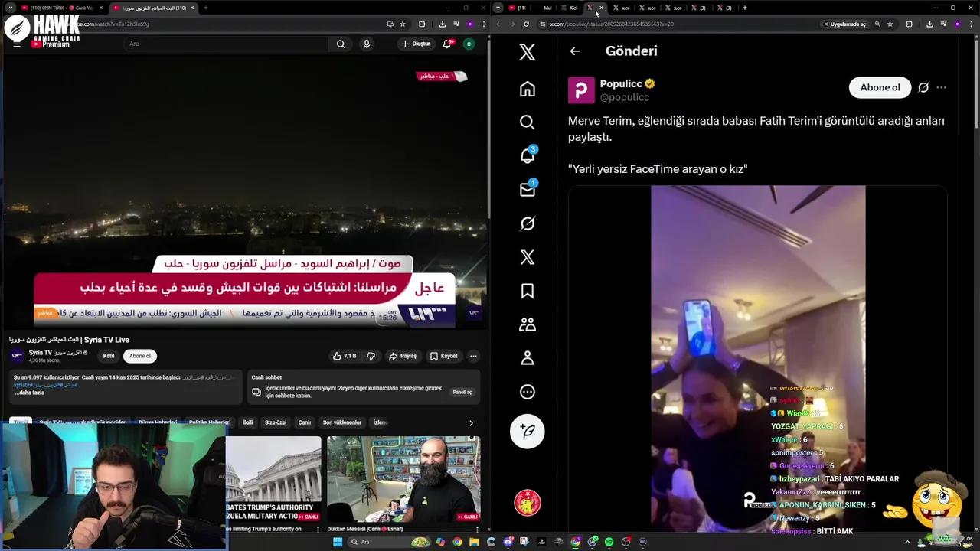Open extensions puzzle icon in right browser
The width and height of the screenshot is (980, 551).
910,24
